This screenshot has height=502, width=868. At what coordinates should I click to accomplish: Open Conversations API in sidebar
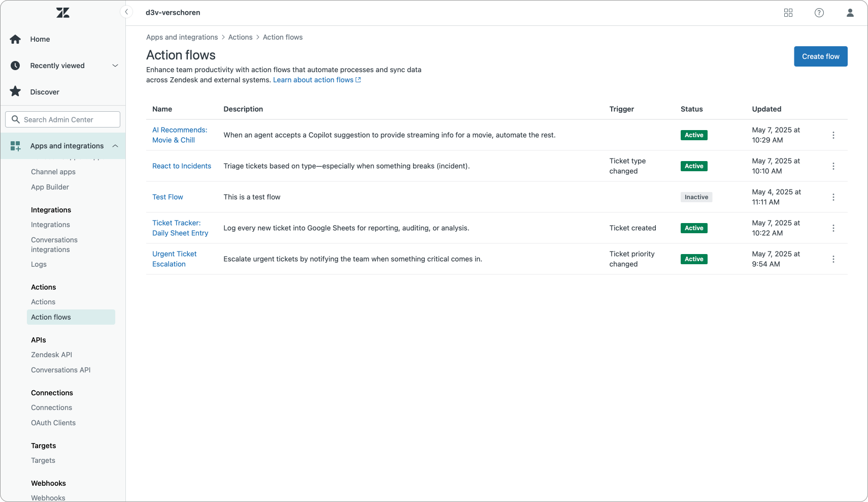pos(61,370)
